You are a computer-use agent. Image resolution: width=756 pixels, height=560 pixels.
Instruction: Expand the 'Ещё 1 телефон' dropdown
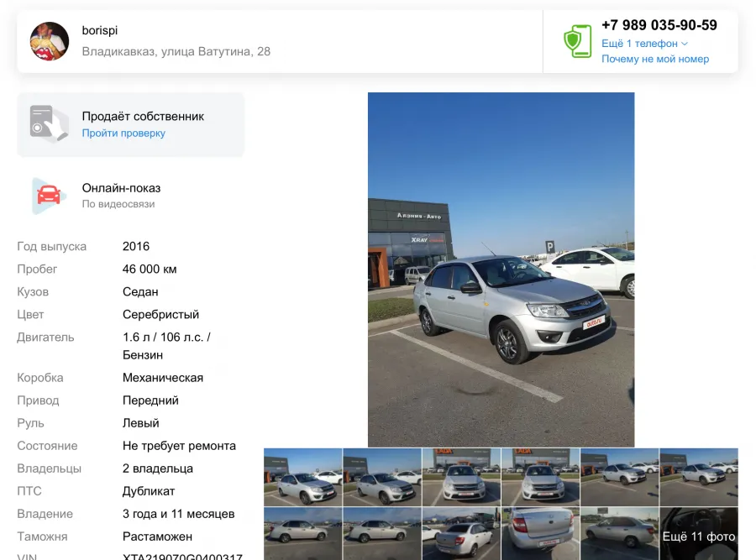[644, 44]
